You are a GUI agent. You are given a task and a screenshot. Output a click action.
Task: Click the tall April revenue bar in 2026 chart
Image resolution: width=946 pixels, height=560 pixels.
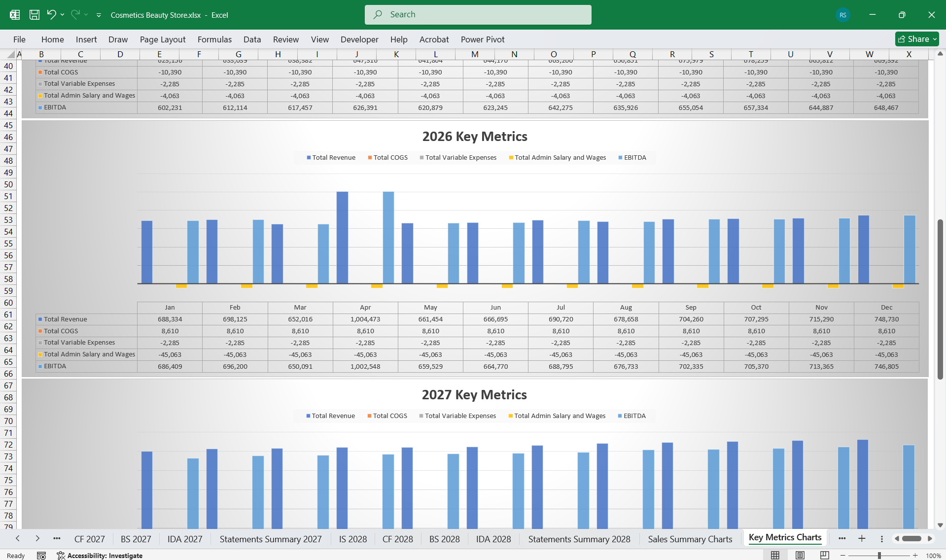coord(342,238)
